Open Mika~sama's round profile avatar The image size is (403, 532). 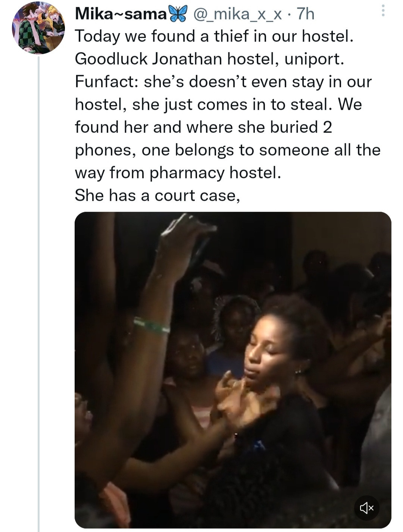[38, 28]
